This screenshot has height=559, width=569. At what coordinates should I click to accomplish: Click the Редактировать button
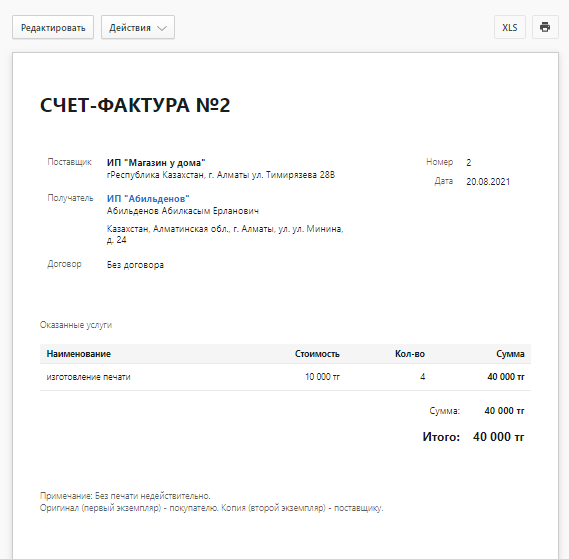tap(53, 27)
